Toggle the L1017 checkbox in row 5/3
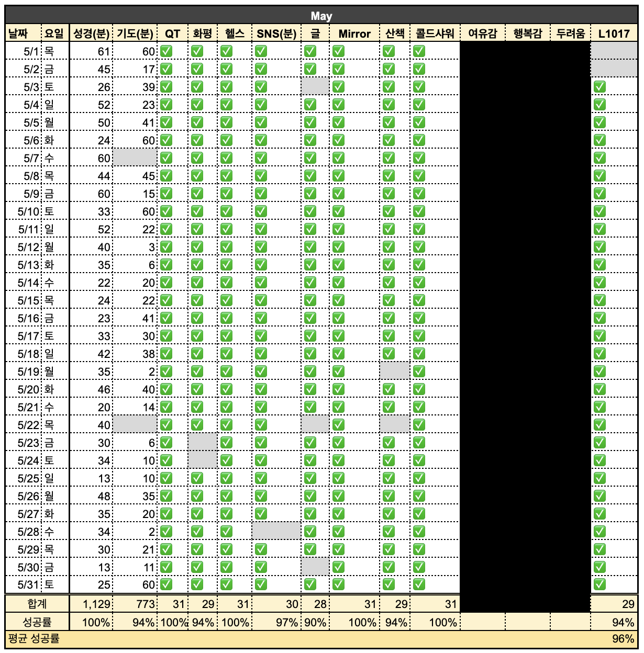644x653 pixels. (599, 87)
